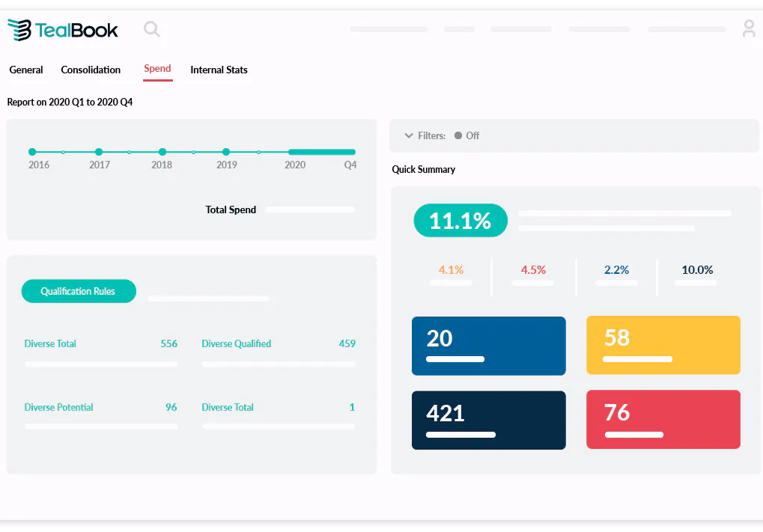Click the Qualification Rules button
Viewport: 763px width, 532px height.
click(x=79, y=291)
